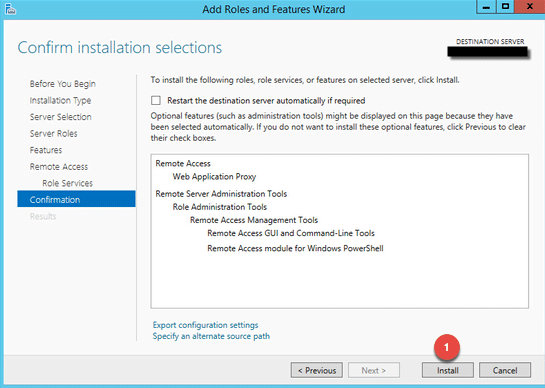Select 'Remote Access' entry in selections list
The height and width of the screenshot is (388, 545).
[x=183, y=163]
